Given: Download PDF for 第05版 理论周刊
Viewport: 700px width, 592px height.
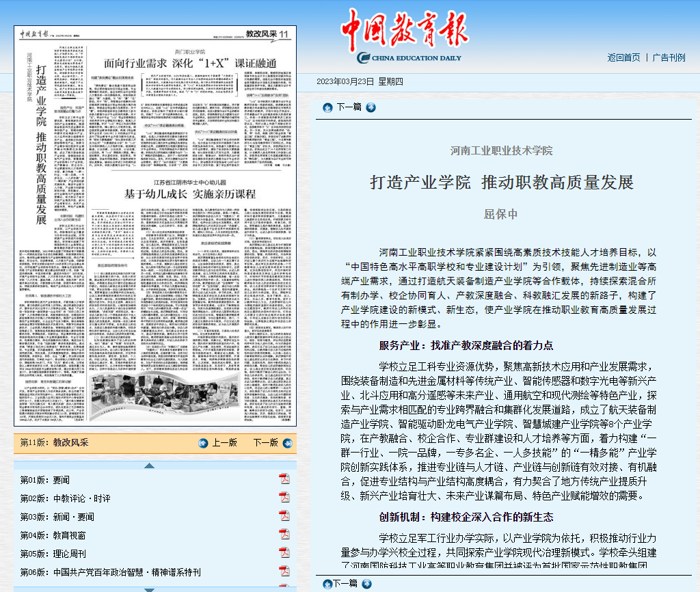Looking at the screenshot, I should click(284, 553).
